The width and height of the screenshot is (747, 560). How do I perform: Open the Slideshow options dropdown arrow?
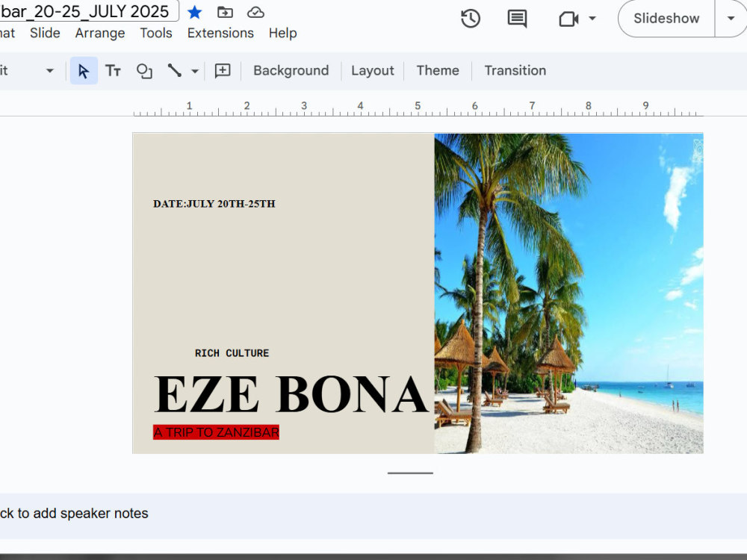[731, 19]
